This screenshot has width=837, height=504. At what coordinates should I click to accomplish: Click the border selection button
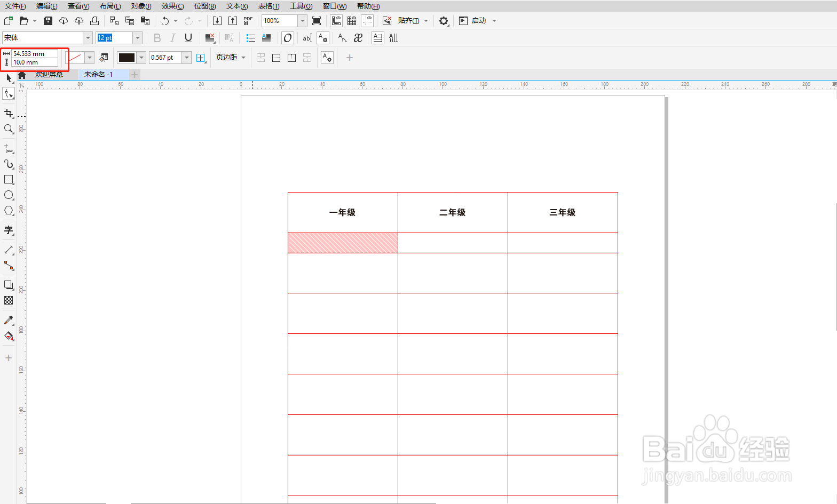point(201,58)
